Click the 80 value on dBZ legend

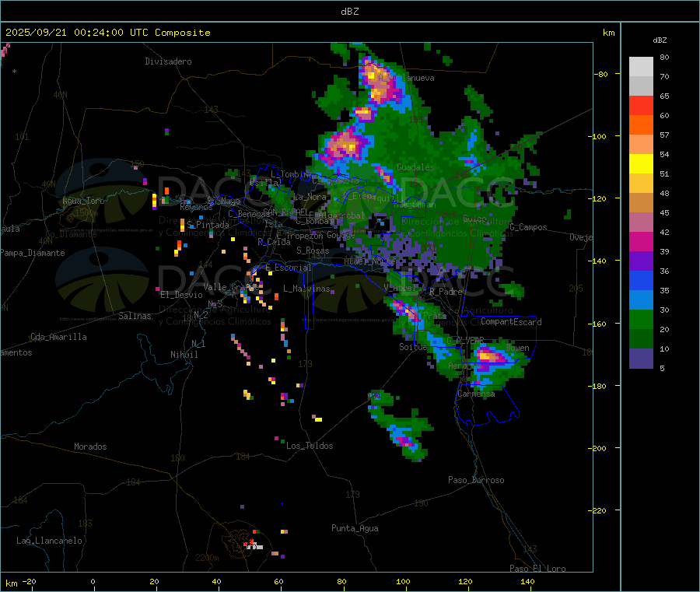click(x=664, y=58)
